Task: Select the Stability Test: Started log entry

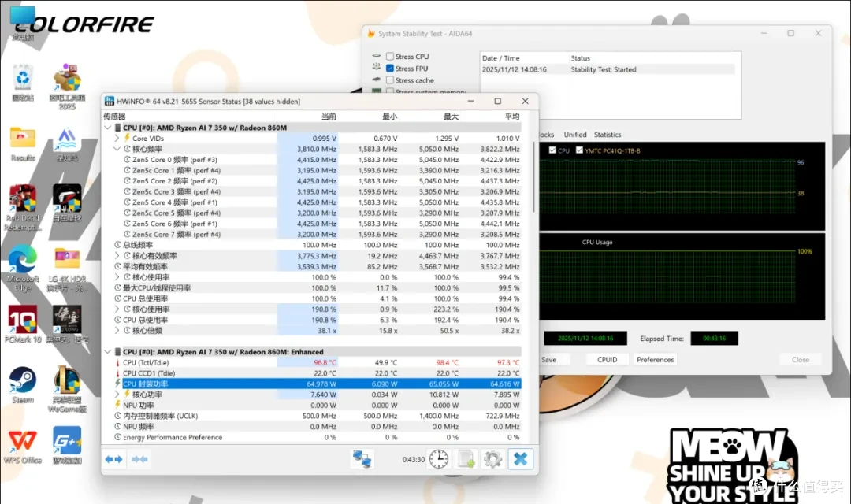Action: [608, 69]
